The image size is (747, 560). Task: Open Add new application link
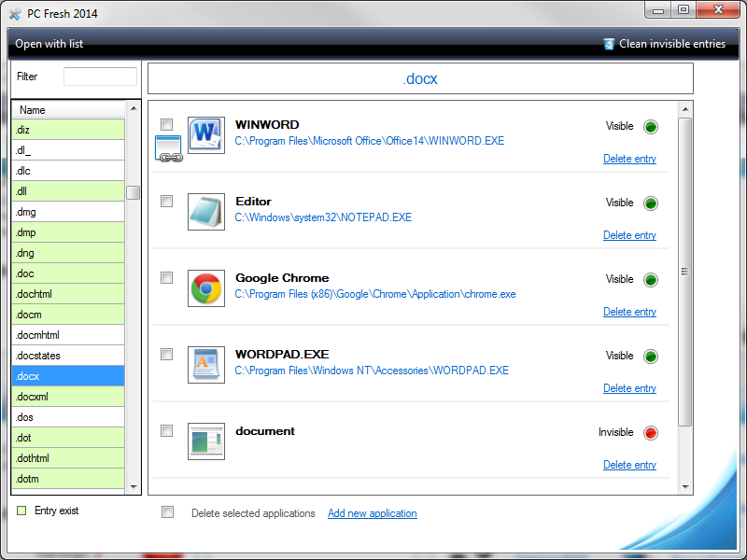tap(372, 513)
